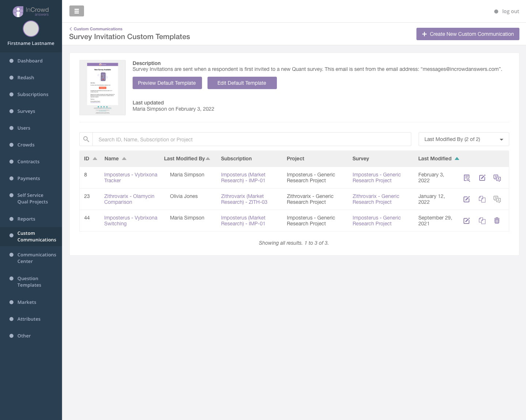Sort by Last Modified By arrow

(x=208, y=159)
